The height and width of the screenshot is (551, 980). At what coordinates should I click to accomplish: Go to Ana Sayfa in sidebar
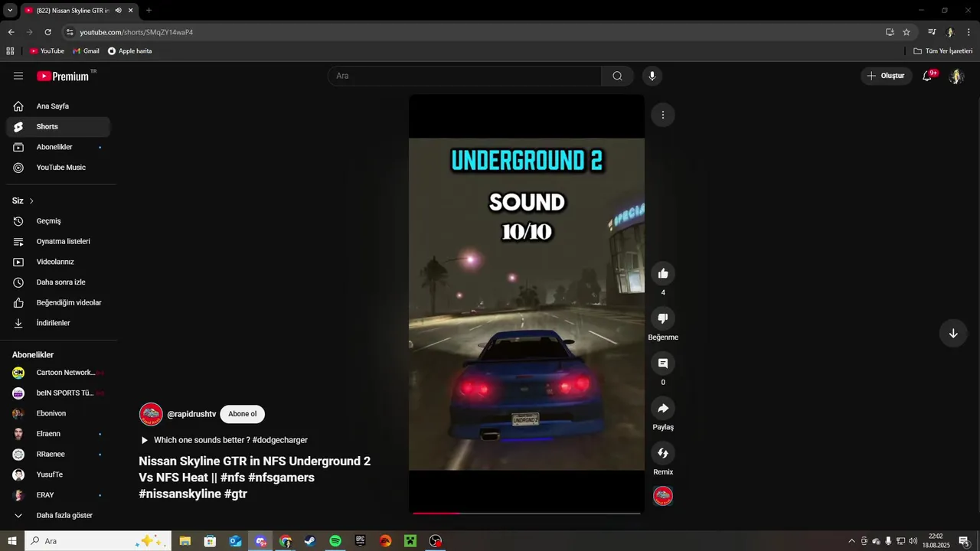(x=58, y=106)
